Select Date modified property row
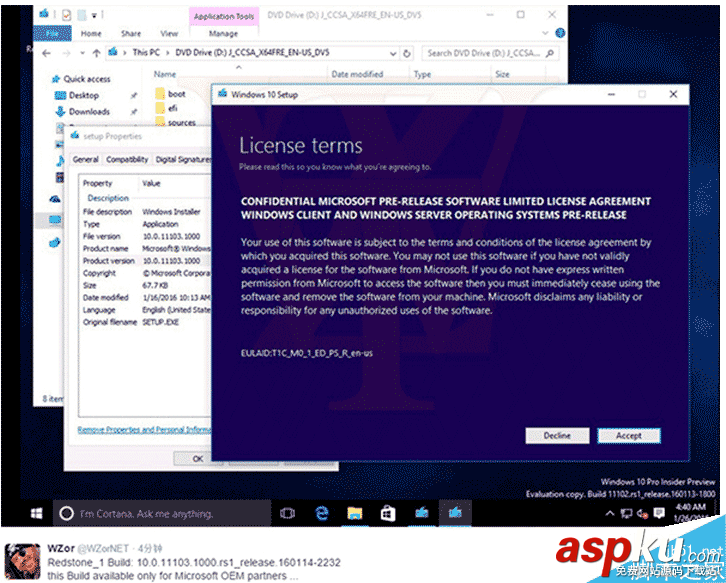Screen dimensions: 726x583 coord(145,298)
